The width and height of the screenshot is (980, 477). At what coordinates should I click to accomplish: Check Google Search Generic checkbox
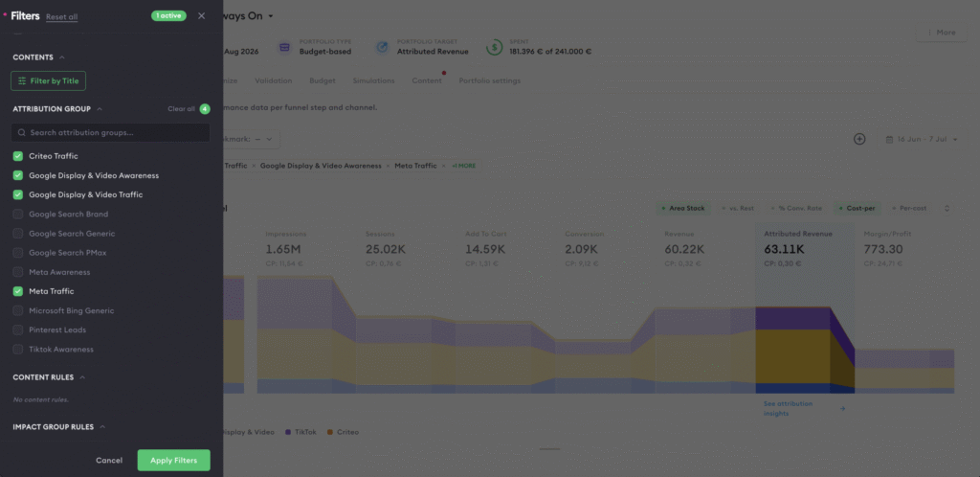click(18, 234)
